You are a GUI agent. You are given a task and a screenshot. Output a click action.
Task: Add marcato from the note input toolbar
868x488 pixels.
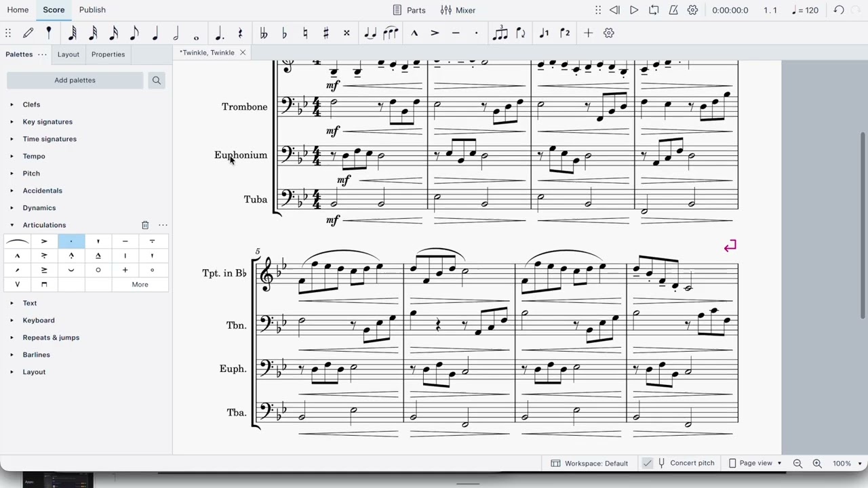(414, 33)
